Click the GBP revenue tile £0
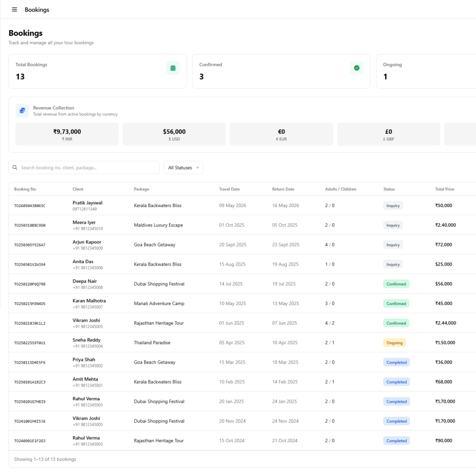 (388, 134)
